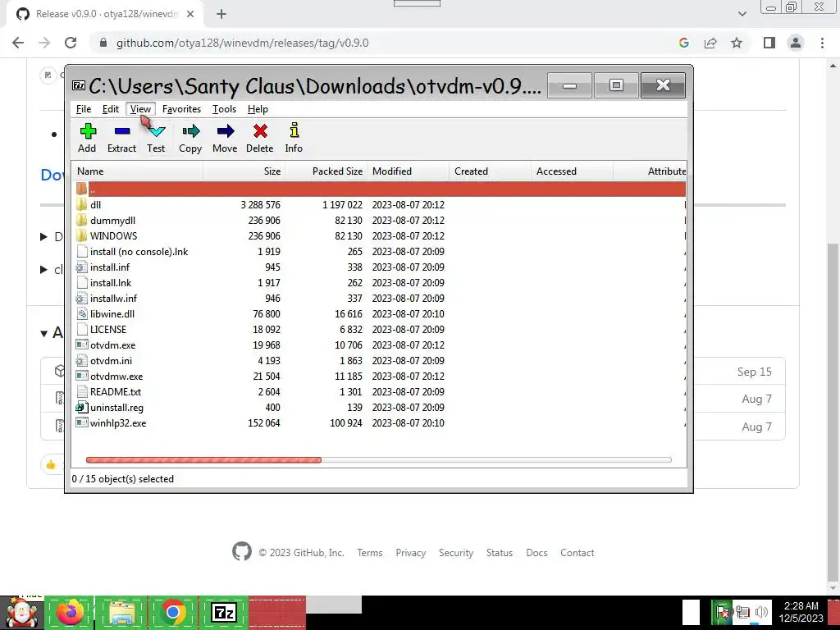Open the Terms link in GitHub footer
The width and height of the screenshot is (840, 630).
370,552
